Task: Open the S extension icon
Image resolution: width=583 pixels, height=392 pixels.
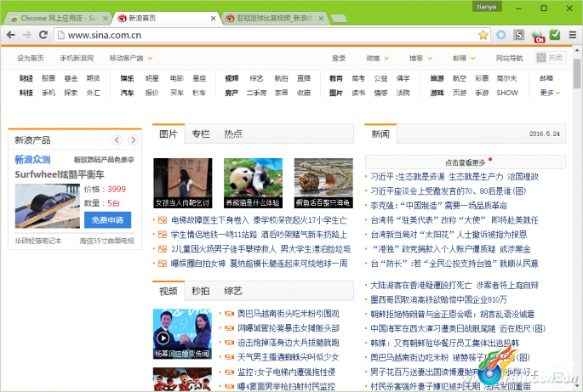Action: 519,35
